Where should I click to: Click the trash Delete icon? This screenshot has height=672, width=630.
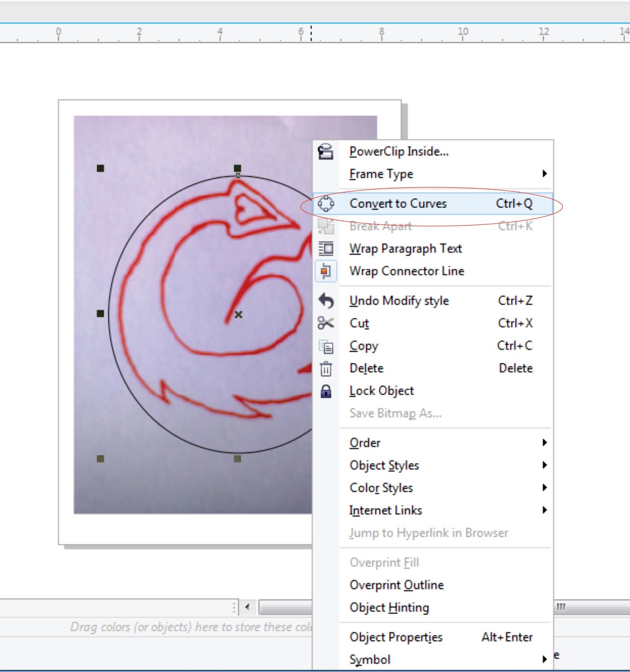[x=326, y=369]
